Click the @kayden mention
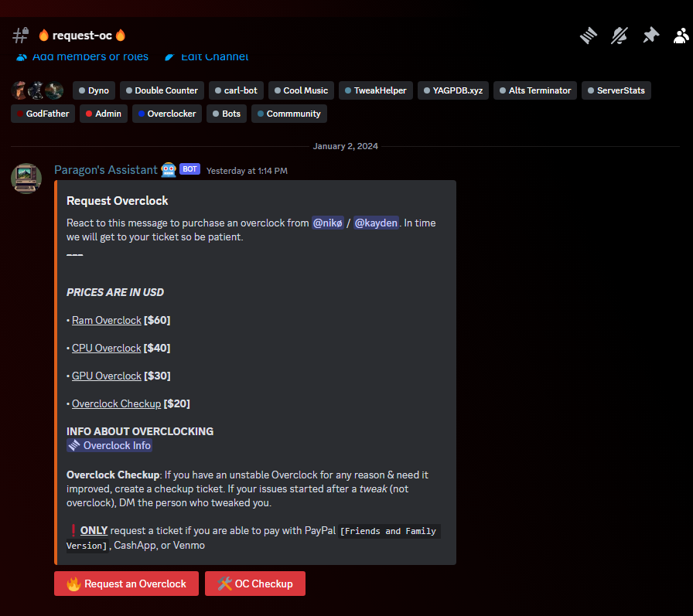The width and height of the screenshot is (693, 616). (x=376, y=223)
